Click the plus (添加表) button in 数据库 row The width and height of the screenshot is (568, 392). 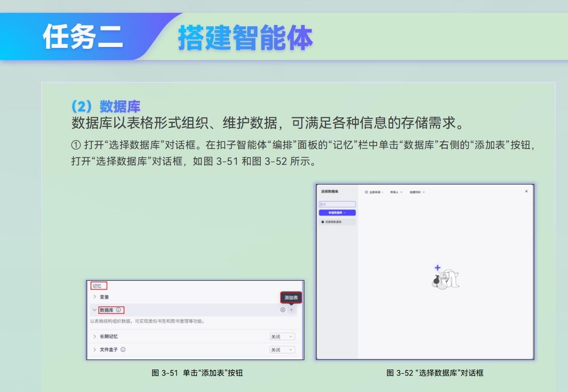(x=291, y=310)
